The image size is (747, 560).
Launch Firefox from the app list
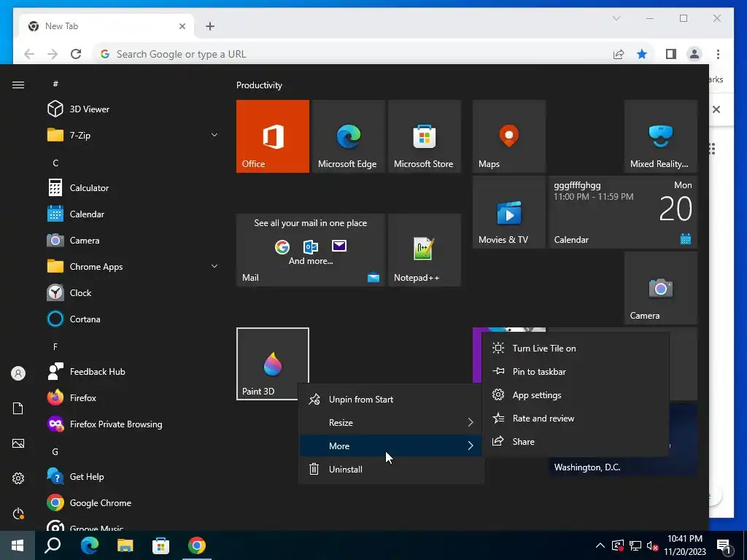point(133,397)
